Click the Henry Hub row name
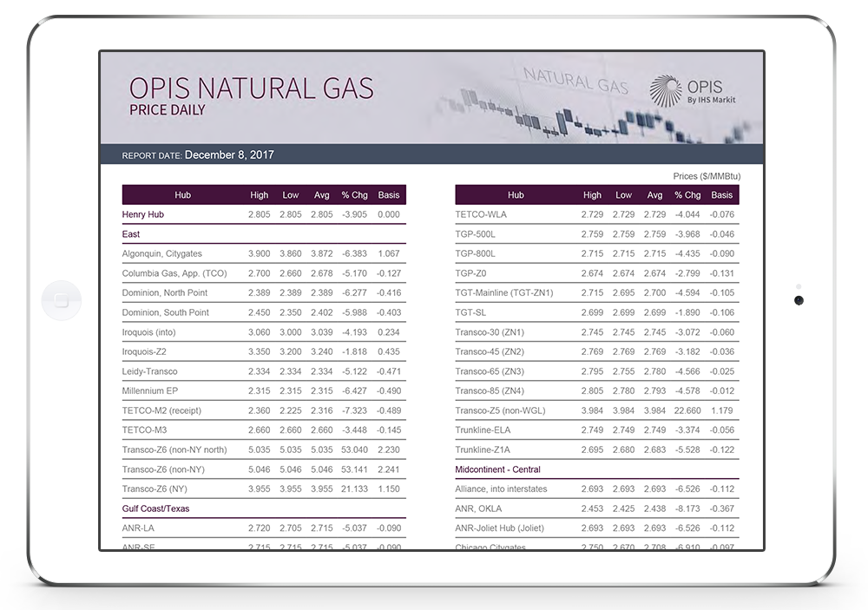This screenshot has width=868, height=610. (143, 214)
